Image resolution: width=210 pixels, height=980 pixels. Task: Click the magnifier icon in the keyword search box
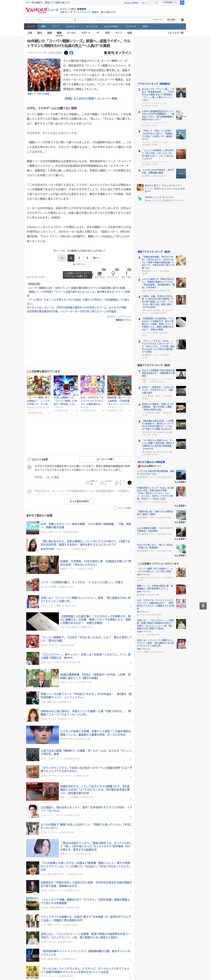coord(75,20)
